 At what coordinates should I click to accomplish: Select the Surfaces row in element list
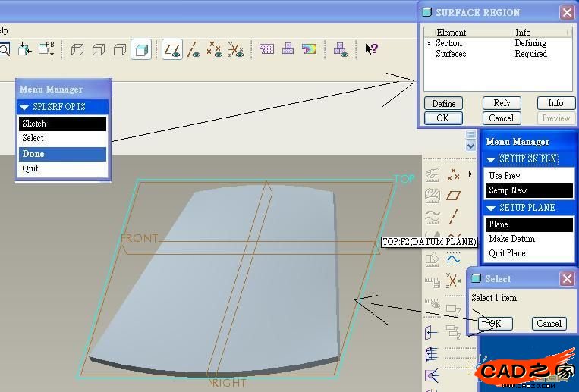[x=498, y=54]
